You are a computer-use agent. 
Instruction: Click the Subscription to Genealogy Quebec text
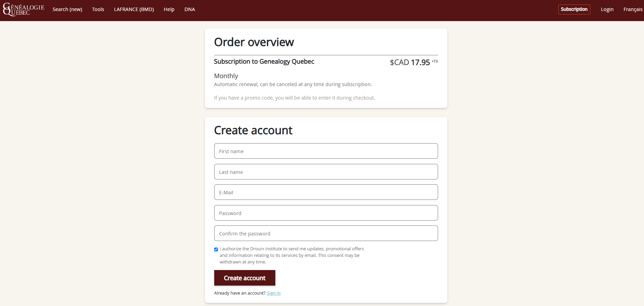point(264,62)
